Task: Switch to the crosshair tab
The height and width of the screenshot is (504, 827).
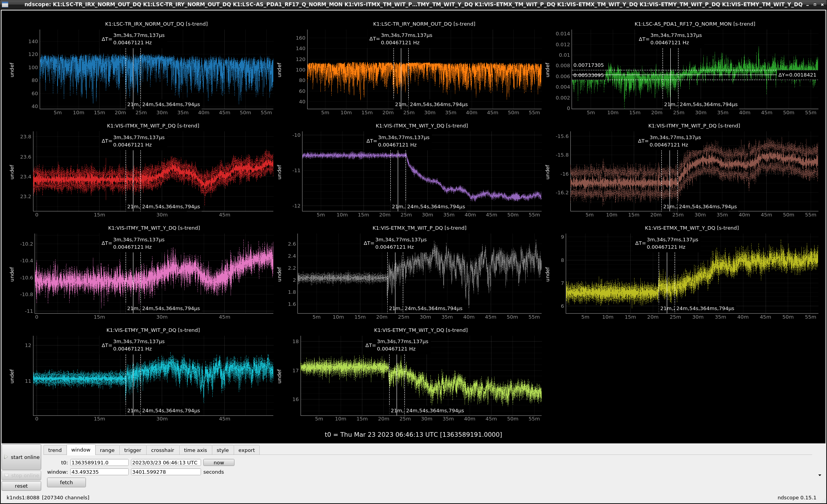Action: 163,450
